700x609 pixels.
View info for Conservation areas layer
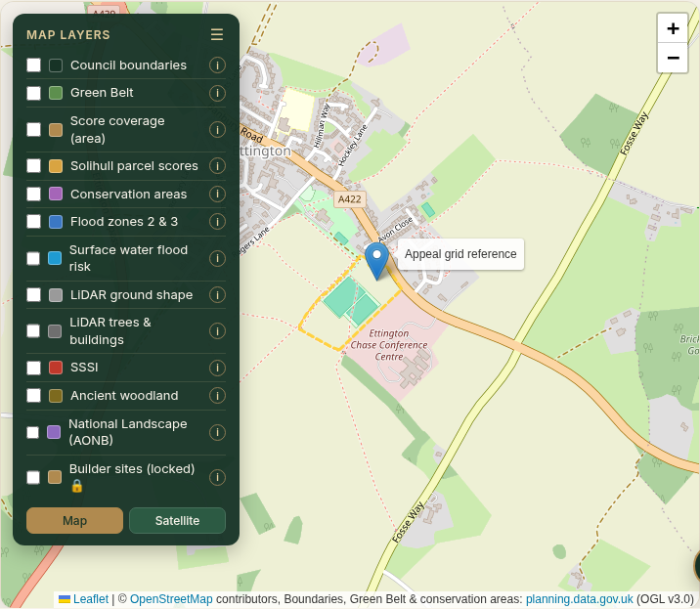[x=217, y=195]
